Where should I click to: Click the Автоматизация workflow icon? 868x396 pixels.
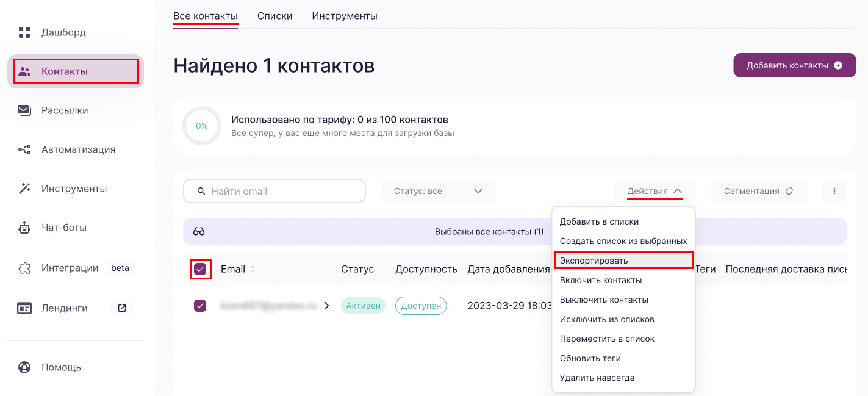24,149
